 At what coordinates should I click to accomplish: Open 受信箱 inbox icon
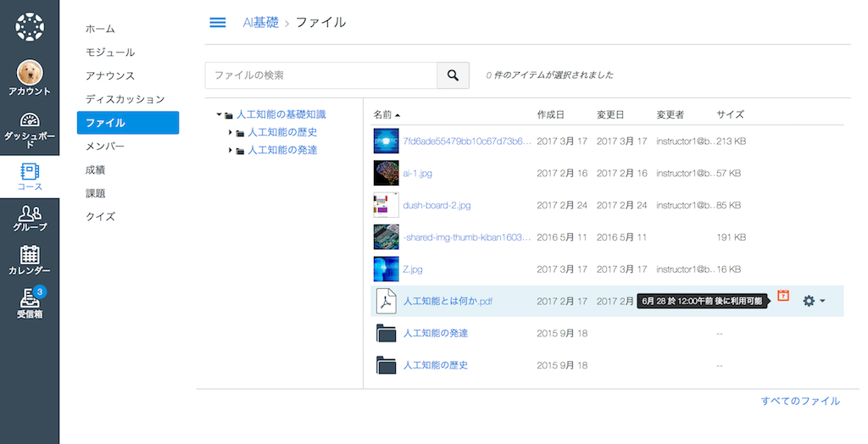30,302
